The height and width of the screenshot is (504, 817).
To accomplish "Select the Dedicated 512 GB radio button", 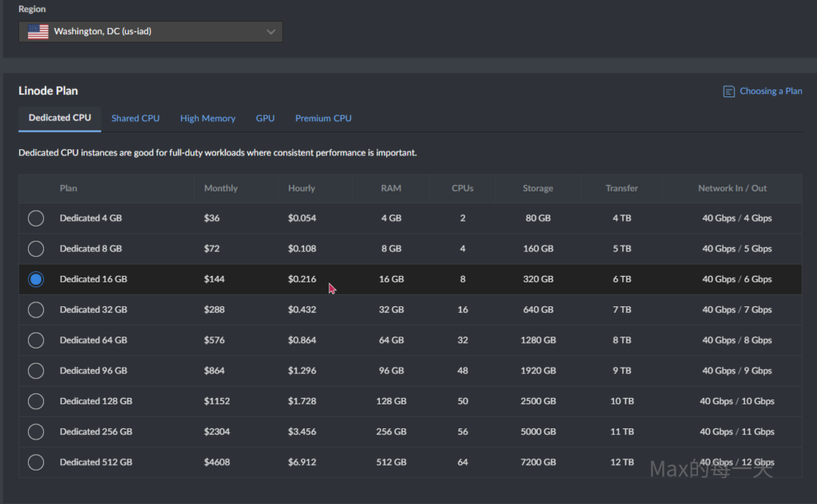I will pyautogui.click(x=36, y=463).
